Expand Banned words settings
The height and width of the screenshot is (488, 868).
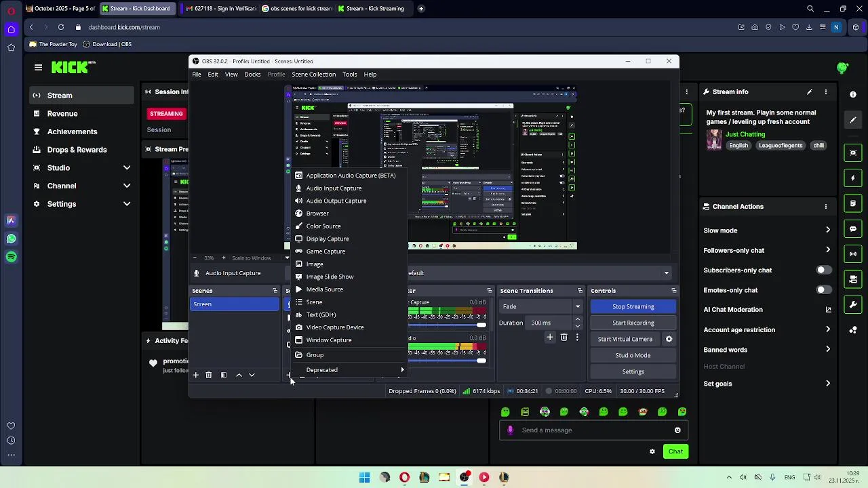[x=828, y=350]
